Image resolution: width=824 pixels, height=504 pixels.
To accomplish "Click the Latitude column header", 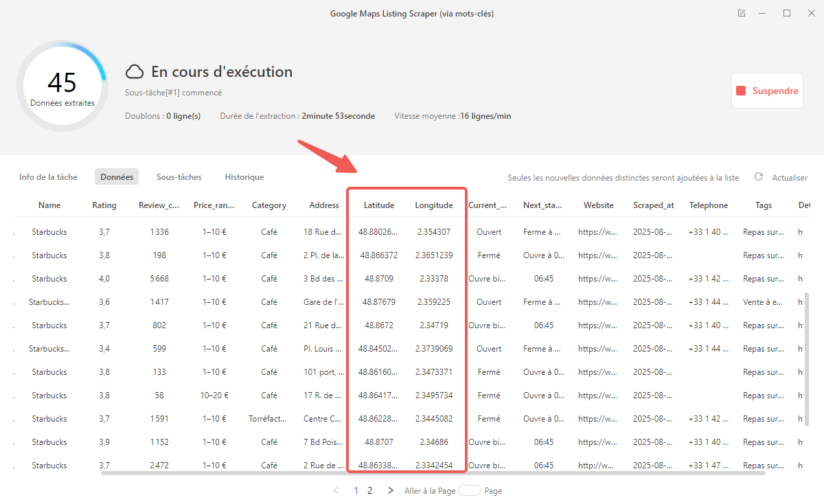I will (x=379, y=205).
